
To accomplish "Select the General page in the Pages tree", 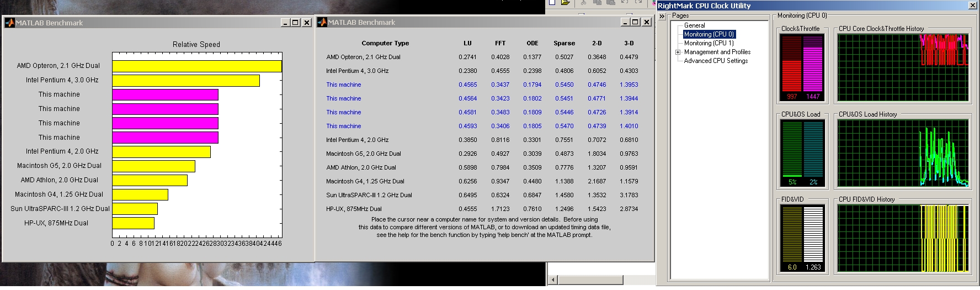I will [x=694, y=25].
